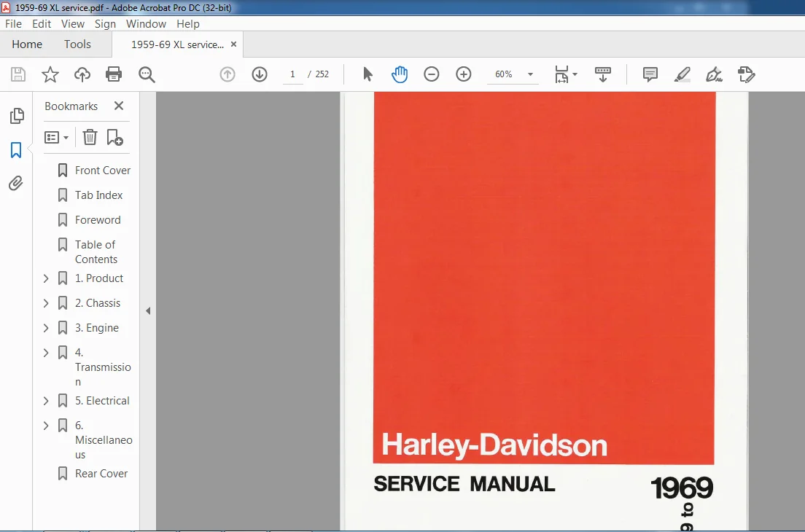The image size is (805, 532).
Task: Go to next page arrow
Action: click(x=260, y=74)
